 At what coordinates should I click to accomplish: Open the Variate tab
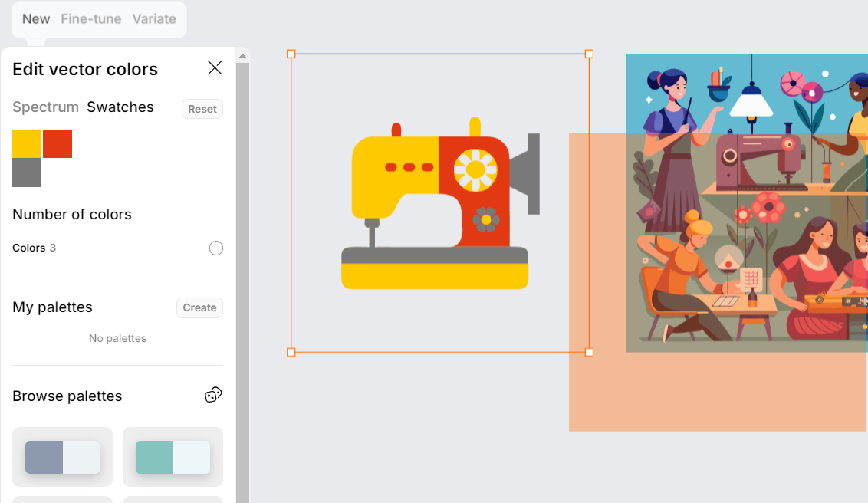pyautogui.click(x=154, y=19)
